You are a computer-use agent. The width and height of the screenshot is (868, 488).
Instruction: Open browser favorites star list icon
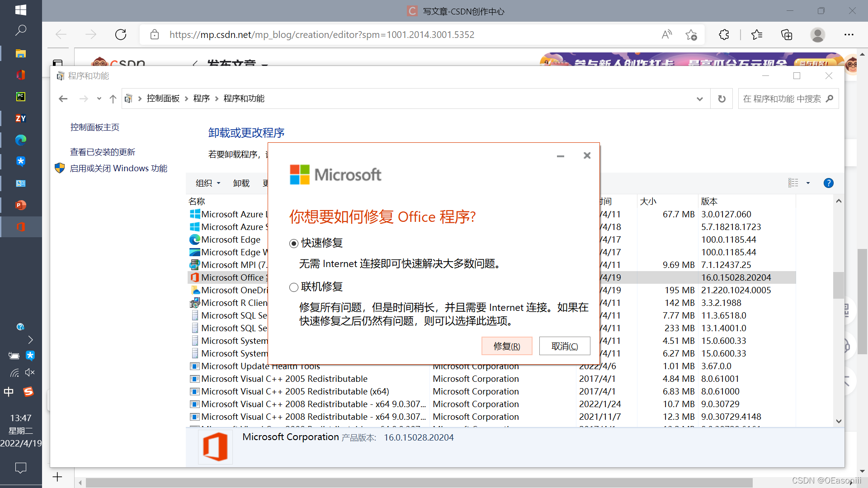click(756, 35)
